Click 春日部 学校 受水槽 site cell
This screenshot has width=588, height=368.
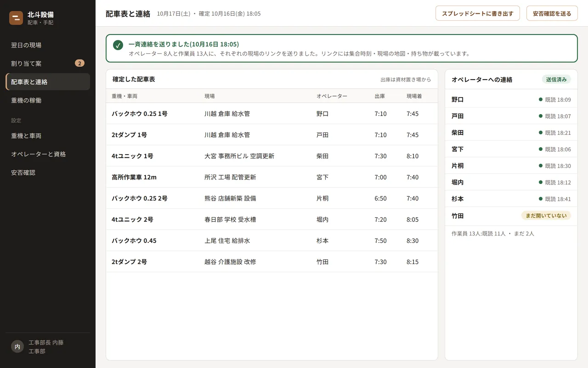pos(230,219)
